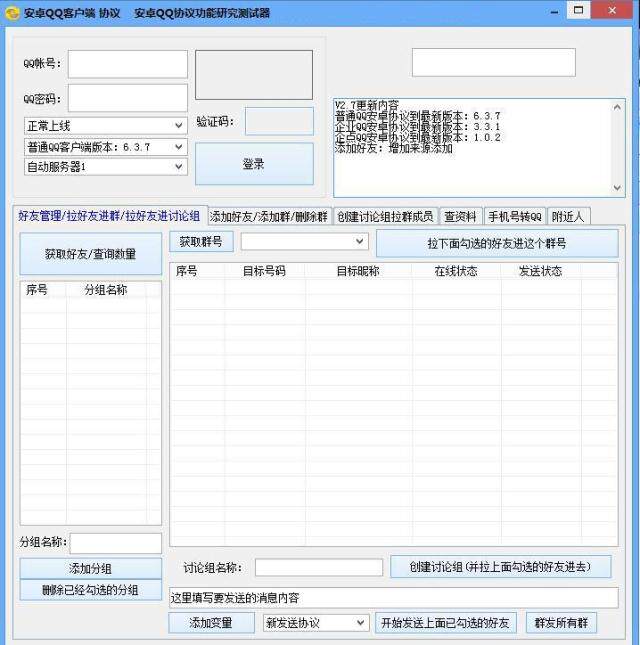Open the 正常上线 status dropdown
640x645 pixels.
[106, 125]
